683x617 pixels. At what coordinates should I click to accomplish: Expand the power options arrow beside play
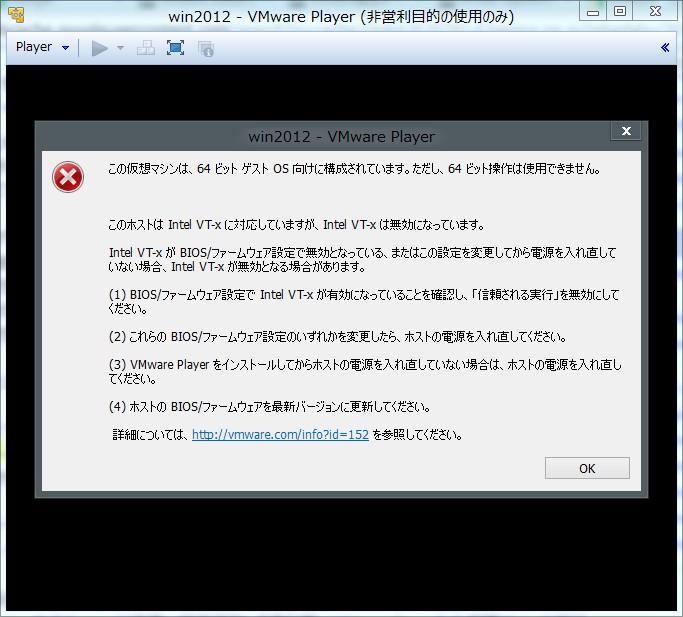[x=120, y=48]
